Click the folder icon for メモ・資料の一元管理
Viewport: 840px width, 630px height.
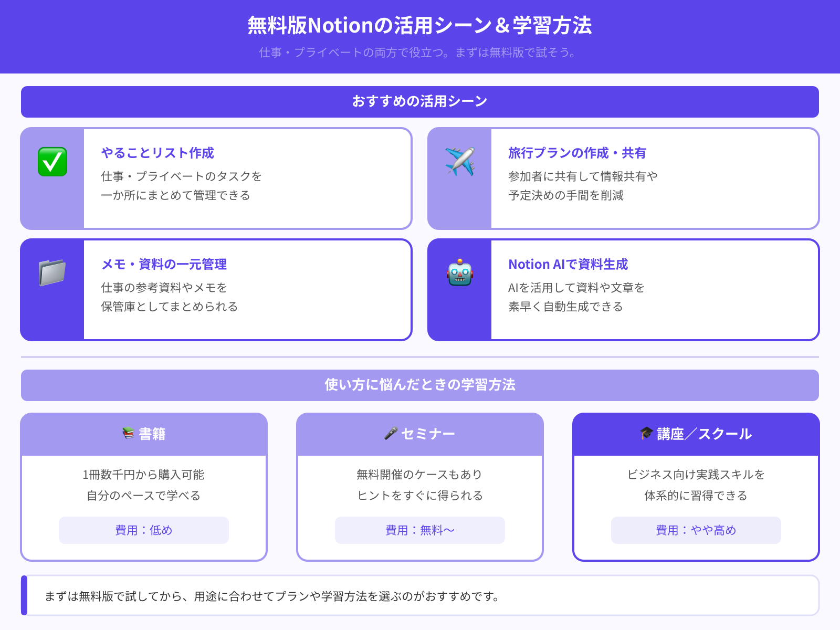point(51,272)
